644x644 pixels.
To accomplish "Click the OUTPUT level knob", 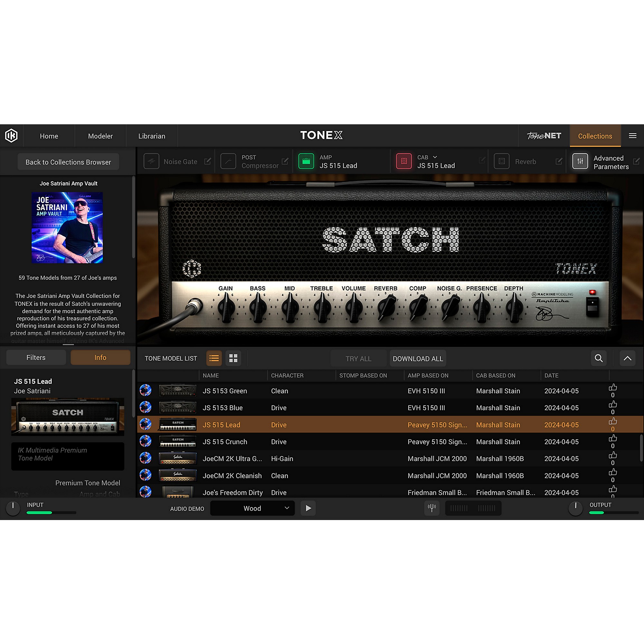I will click(575, 508).
